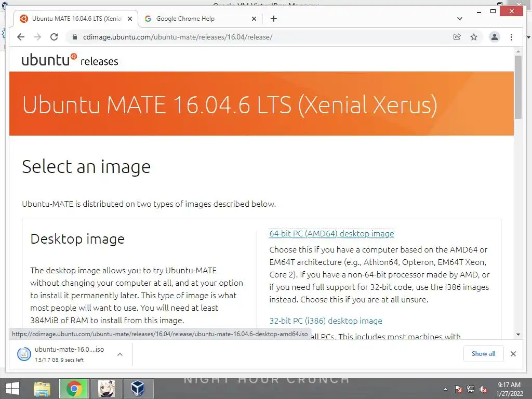
Task: Click the iso download progress icon
Action: pyautogui.click(x=24, y=354)
